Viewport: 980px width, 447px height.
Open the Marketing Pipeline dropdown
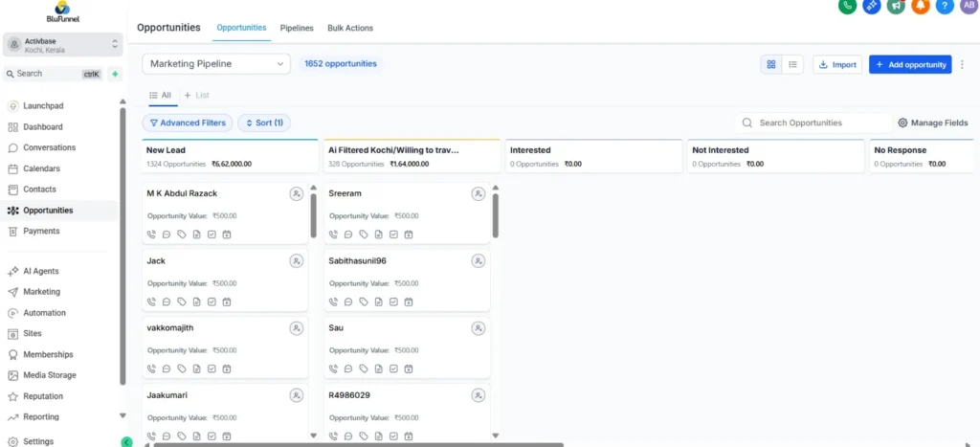pyautogui.click(x=216, y=64)
